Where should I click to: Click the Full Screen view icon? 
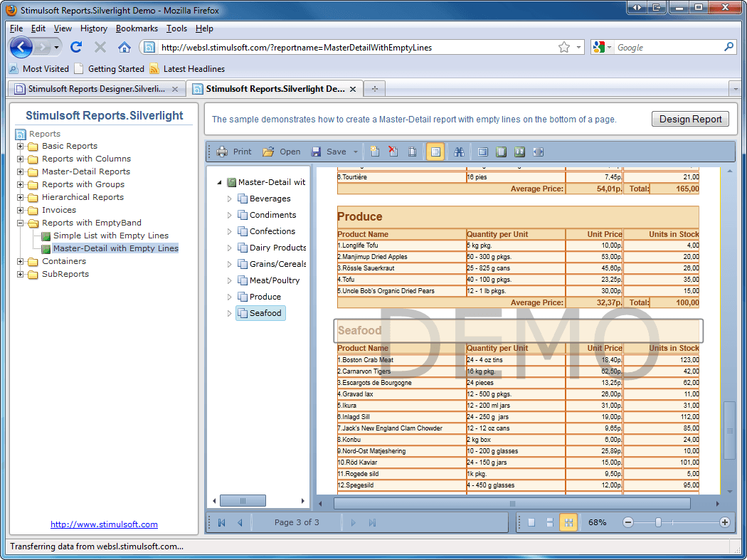(482, 152)
